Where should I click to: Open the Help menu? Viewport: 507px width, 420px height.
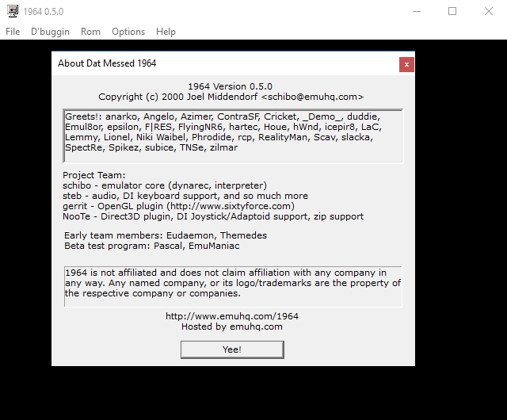pos(166,32)
